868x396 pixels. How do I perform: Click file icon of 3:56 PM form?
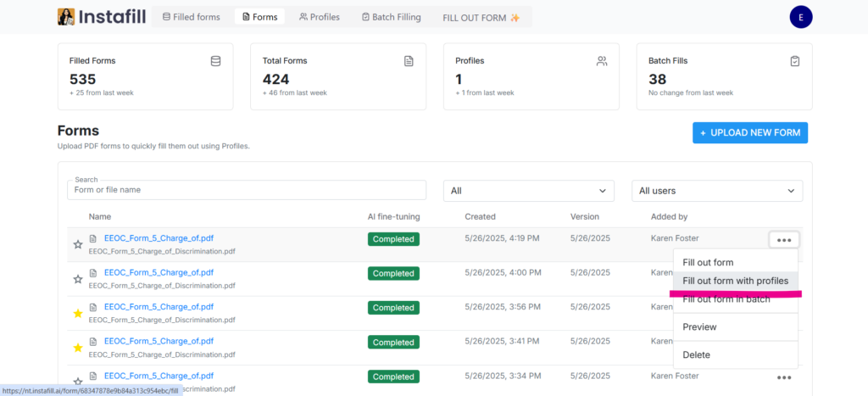(93, 307)
